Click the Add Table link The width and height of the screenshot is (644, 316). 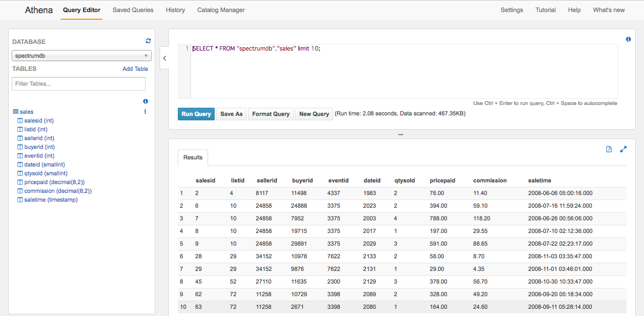(135, 69)
